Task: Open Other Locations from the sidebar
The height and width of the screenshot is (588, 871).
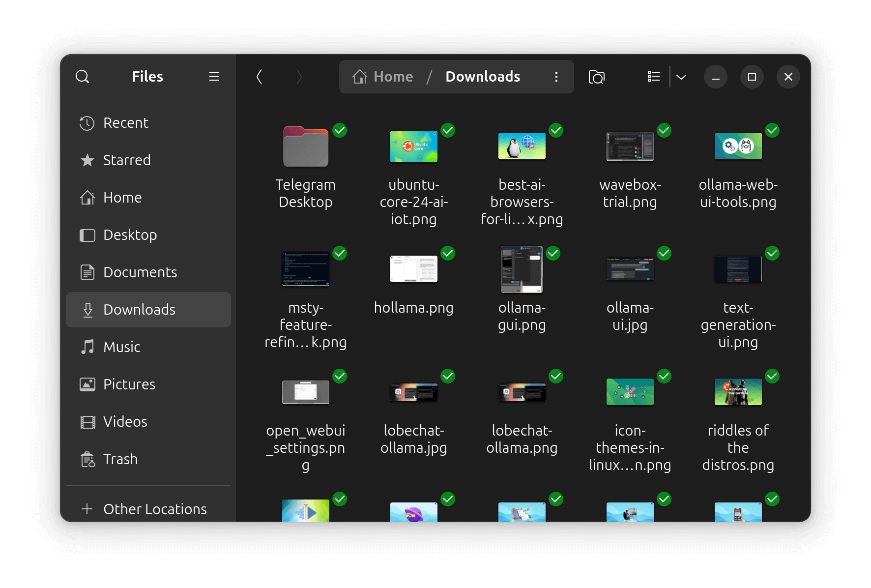Action: [154, 509]
